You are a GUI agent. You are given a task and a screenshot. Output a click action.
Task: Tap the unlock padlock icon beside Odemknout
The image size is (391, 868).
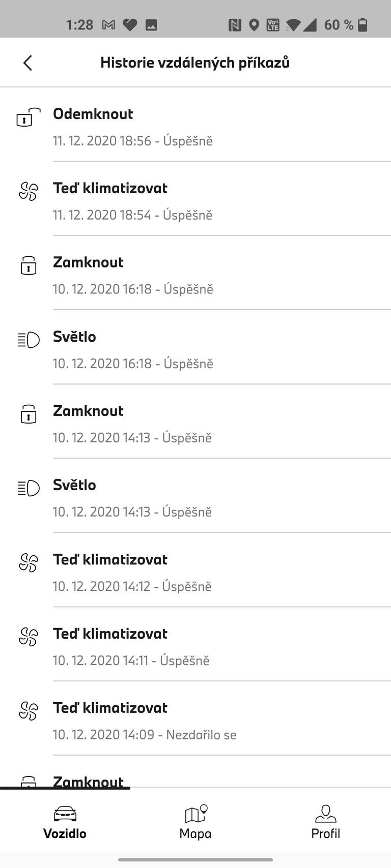(x=29, y=117)
